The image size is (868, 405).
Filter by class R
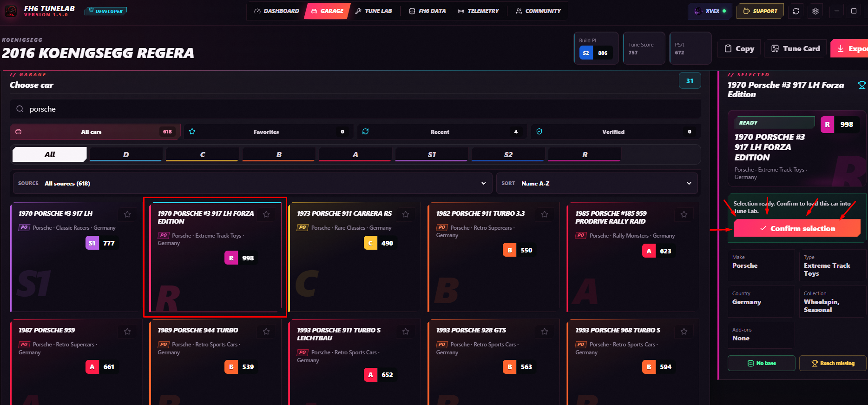585,154
